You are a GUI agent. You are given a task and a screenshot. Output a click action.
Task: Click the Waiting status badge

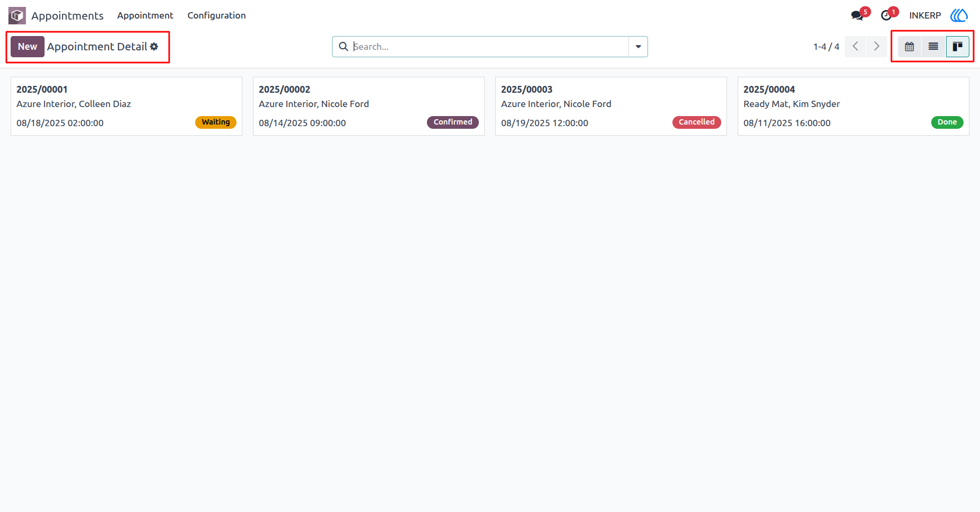pyautogui.click(x=216, y=122)
